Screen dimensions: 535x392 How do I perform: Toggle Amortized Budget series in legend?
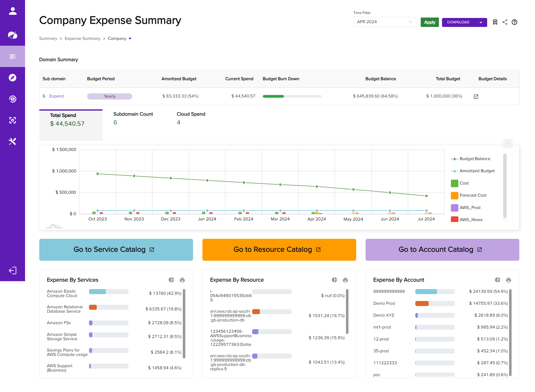point(473,171)
